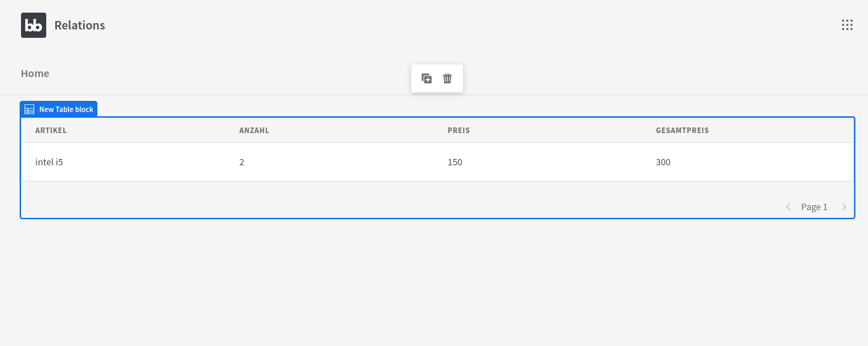Viewport: 868px width, 346px height.
Task: Sort by the PREIS column header
Action: coord(459,130)
